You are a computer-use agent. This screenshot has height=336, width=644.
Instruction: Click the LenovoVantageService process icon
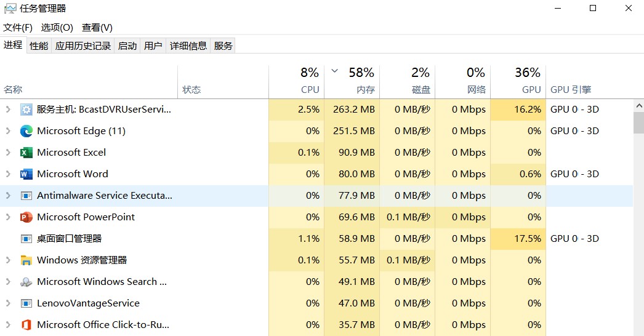pos(26,303)
